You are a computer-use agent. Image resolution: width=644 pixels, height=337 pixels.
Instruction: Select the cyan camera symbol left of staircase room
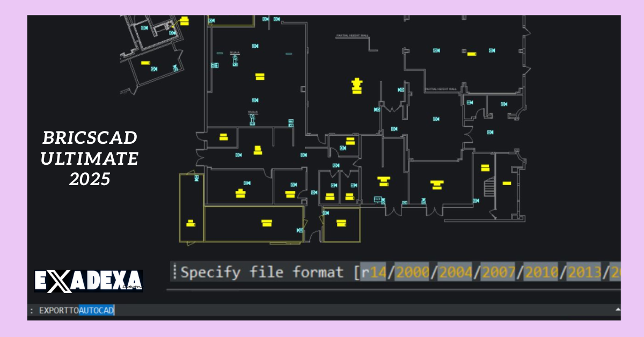[475, 201]
